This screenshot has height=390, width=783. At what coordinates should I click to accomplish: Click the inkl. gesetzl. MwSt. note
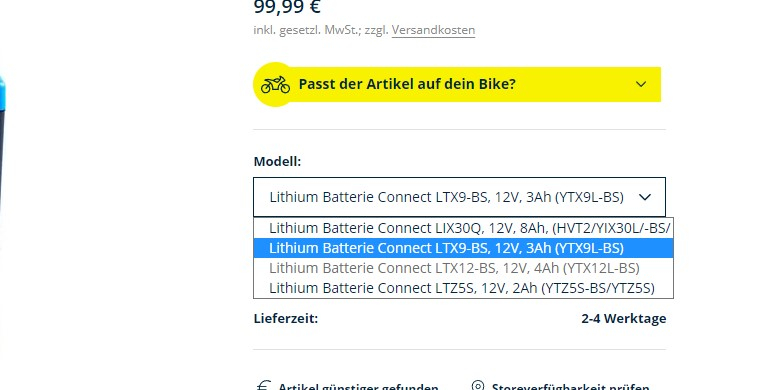pyautogui.click(x=308, y=30)
